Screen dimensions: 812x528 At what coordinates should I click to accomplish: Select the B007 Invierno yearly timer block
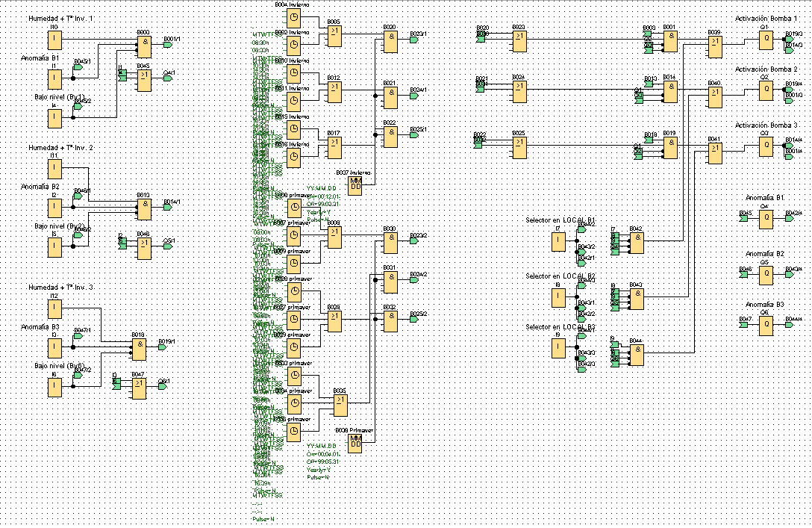tap(355, 185)
